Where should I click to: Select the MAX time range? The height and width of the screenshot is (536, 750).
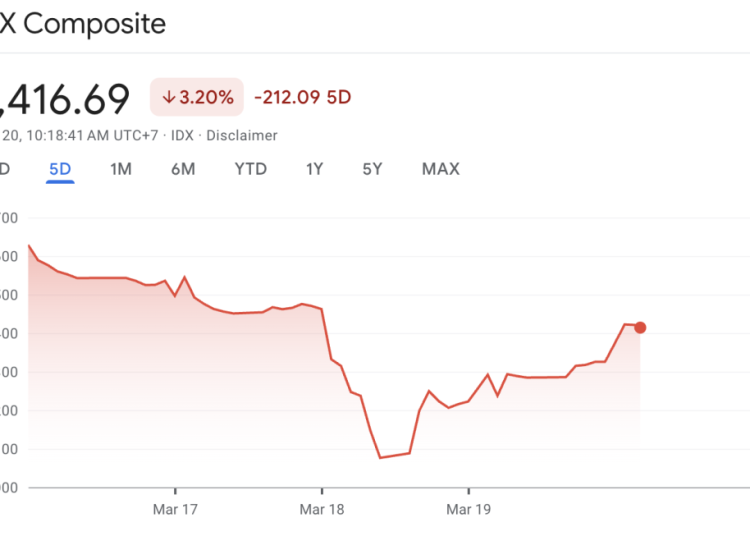pyautogui.click(x=440, y=169)
